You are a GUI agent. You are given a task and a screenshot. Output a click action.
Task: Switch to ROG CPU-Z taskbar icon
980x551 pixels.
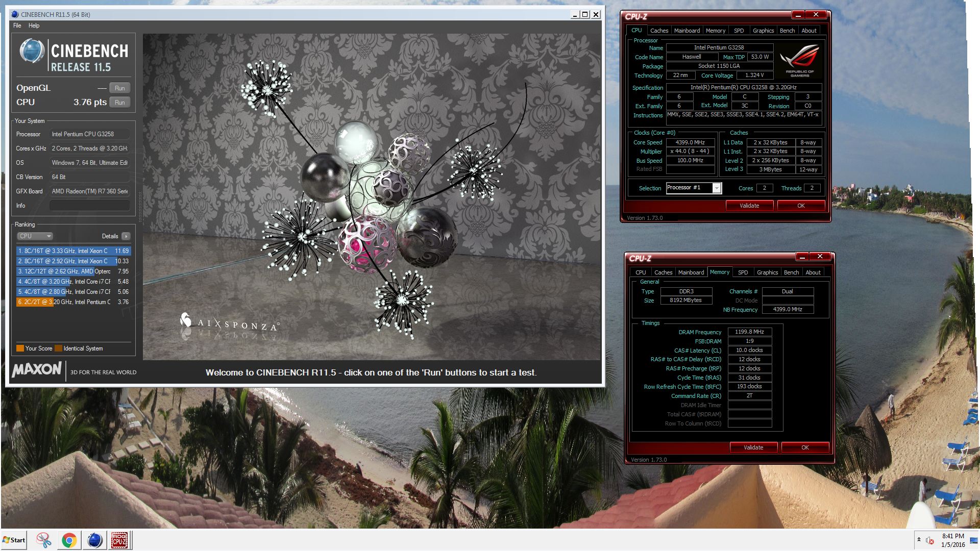pyautogui.click(x=119, y=540)
